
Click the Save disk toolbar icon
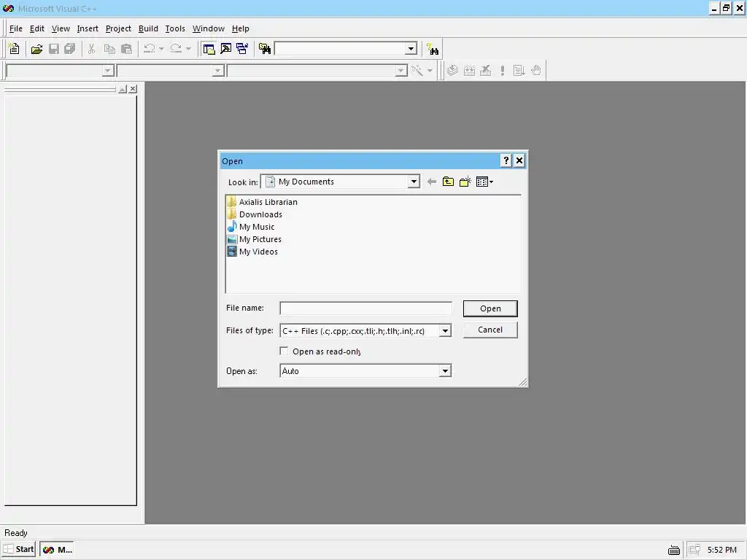pyautogui.click(x=54, y=49)
